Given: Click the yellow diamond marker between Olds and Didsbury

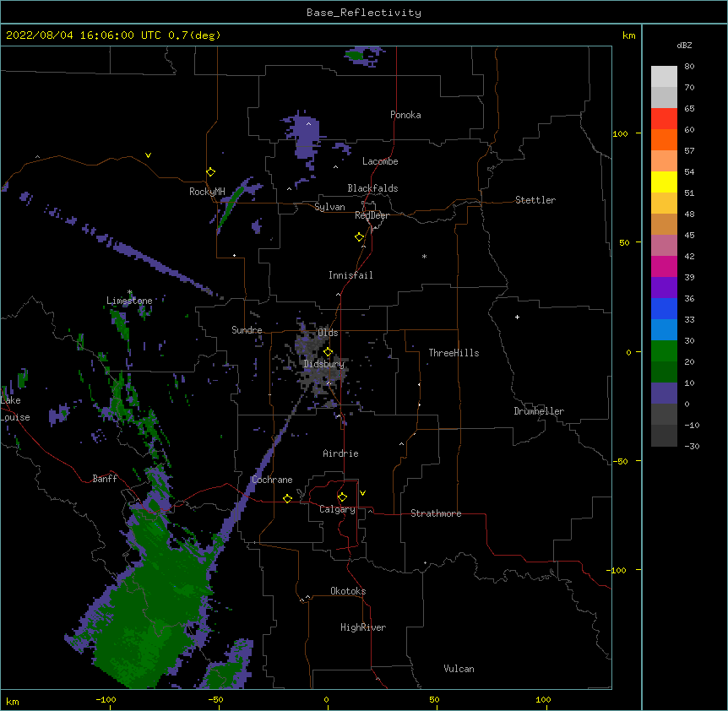Looking at the screenshot, I should pyautogui.click(x=328, y=352).
